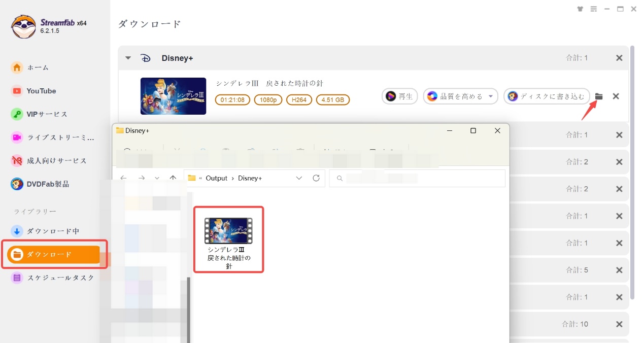Click the 合計: 5 count text
This screenshot has width=644, height=343.
(577, 270)
